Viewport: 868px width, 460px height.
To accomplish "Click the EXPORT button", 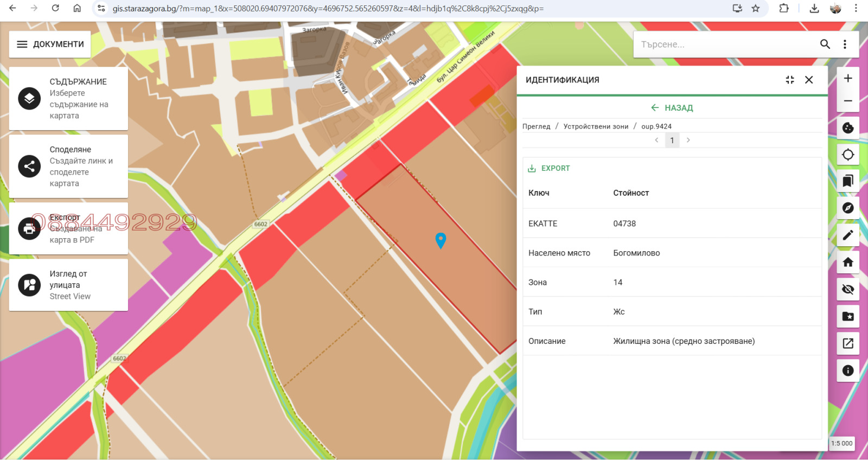I will [549, 168].
